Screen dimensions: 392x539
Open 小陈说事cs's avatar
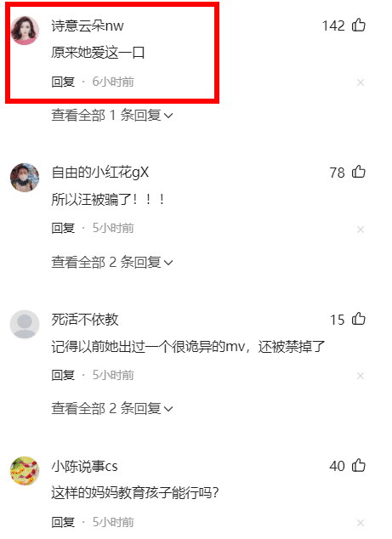point(25,471)
